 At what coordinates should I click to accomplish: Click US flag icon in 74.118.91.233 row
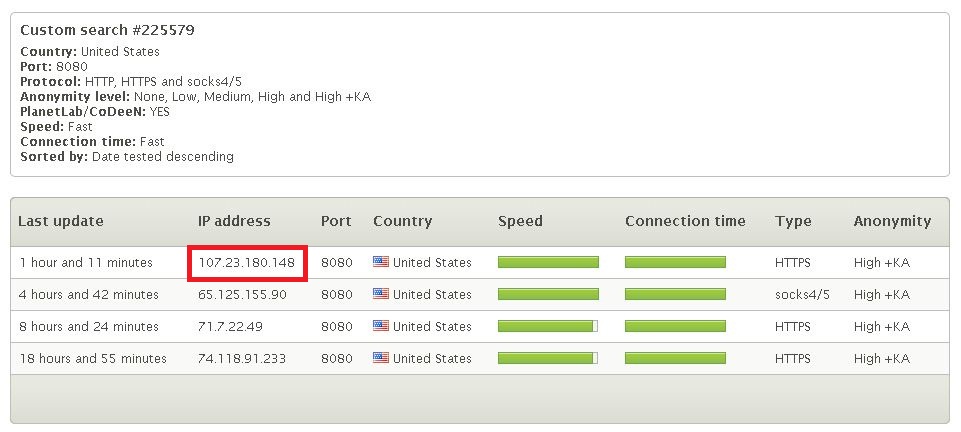[381, 358]
